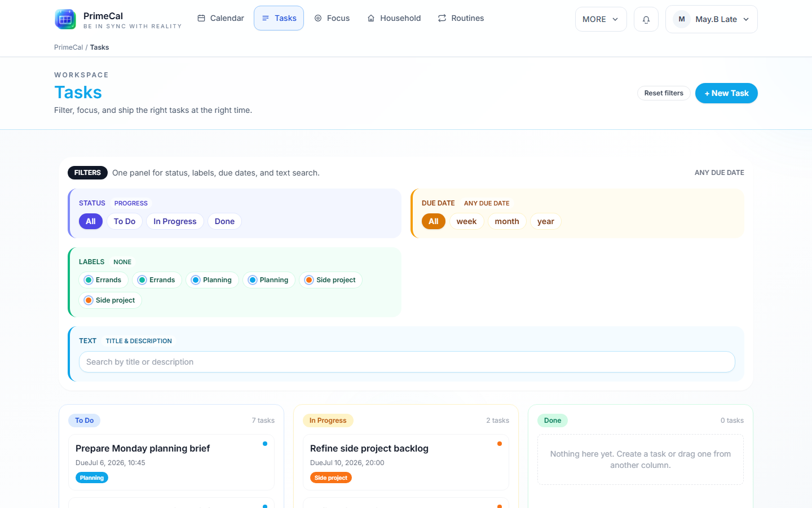Create a task with New Task button

coord(726,93)
